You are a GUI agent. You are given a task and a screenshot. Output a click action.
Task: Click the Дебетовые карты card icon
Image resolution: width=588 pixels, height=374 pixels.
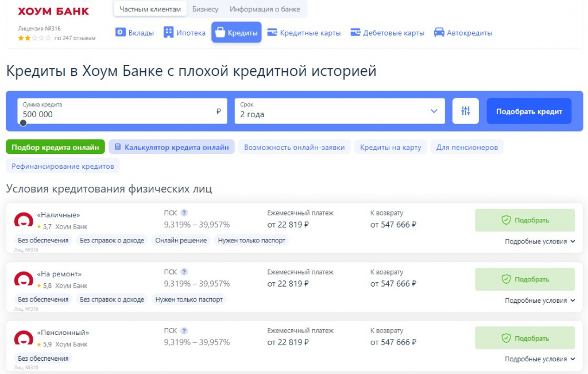tap(355, 33)
